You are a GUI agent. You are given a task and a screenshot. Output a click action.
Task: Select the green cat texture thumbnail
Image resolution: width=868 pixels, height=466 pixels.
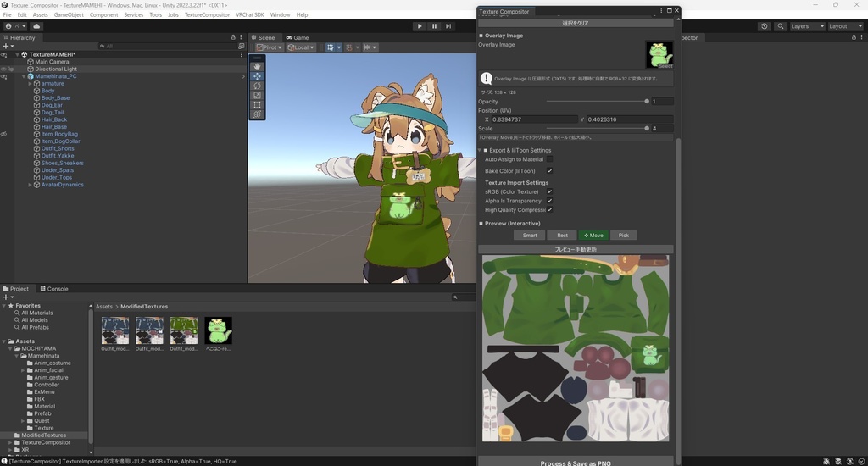tap(218, 331)
